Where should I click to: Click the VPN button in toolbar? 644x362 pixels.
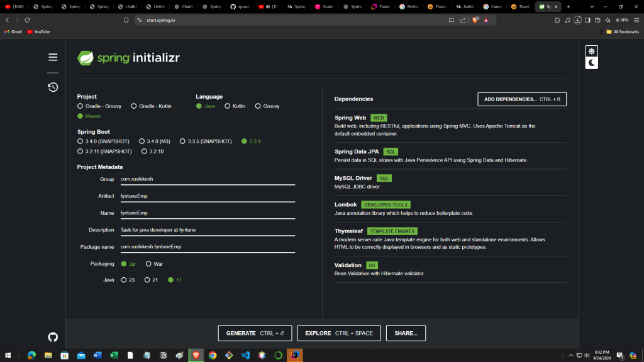[x=622, y=20]
